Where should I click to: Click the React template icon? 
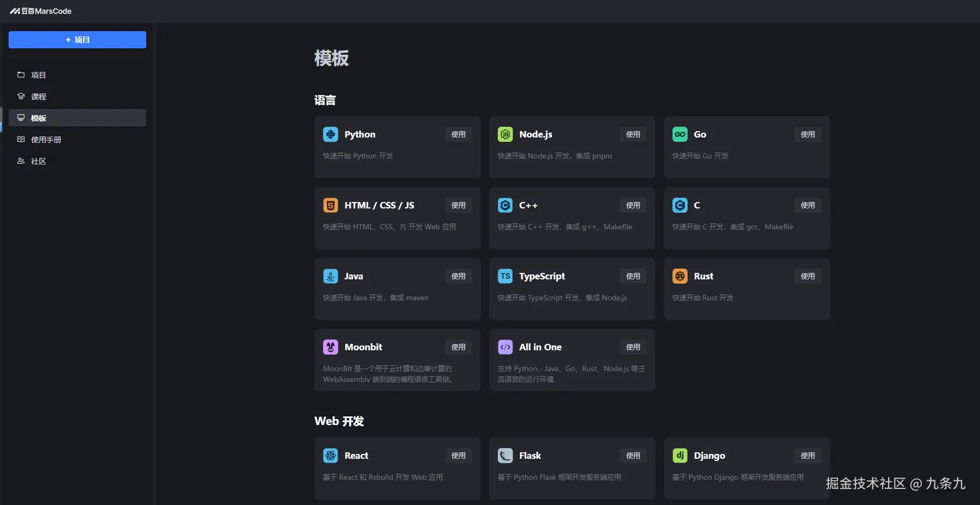coord(331,456)
